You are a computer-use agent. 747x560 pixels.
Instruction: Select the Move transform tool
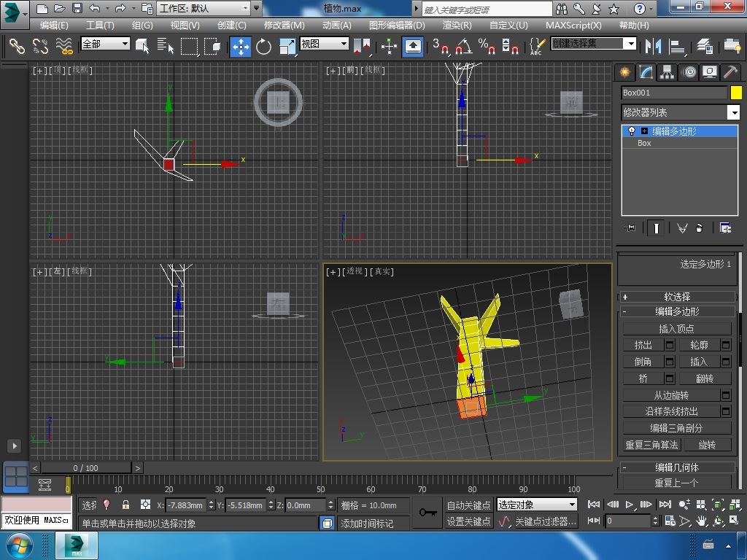pyautogui.click(x=241, y=46)
